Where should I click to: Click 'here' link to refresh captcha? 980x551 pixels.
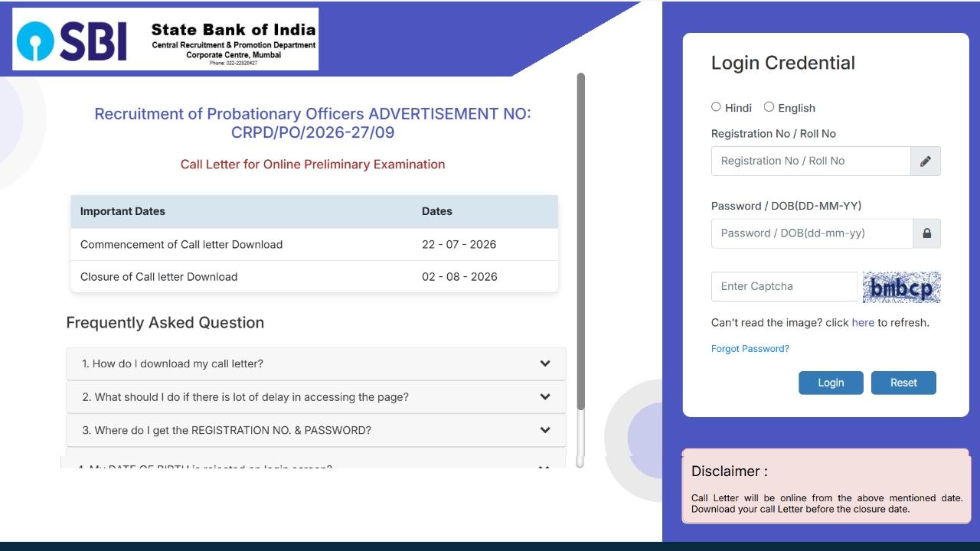[x=863, y=323]
